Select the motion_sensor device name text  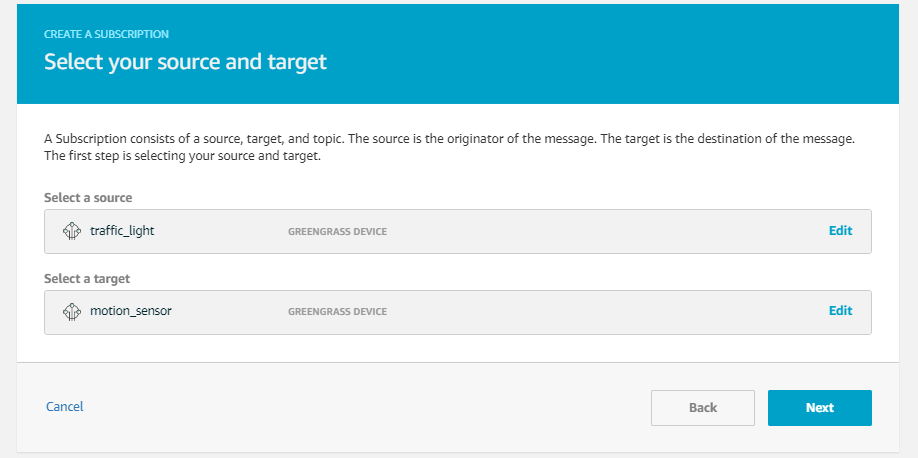pyautogui.click(x=131, y=311)
